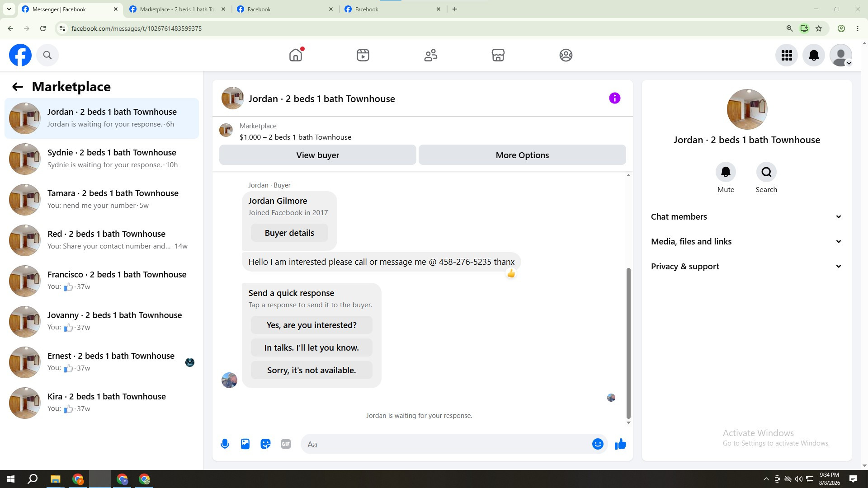Open File Explorer from taskbar
Image resolution: width=868 pixels, height=488 pixels.
[55, 479]
